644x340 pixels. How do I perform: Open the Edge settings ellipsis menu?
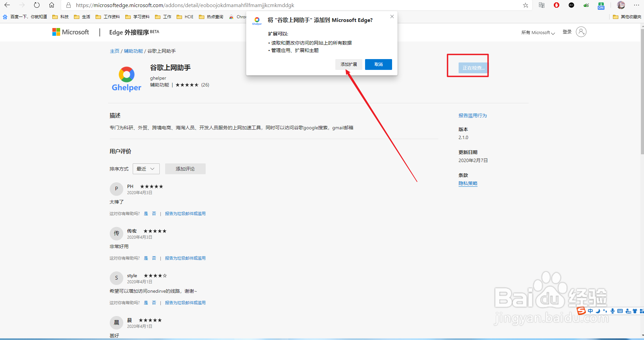click(x=637, y=5)
